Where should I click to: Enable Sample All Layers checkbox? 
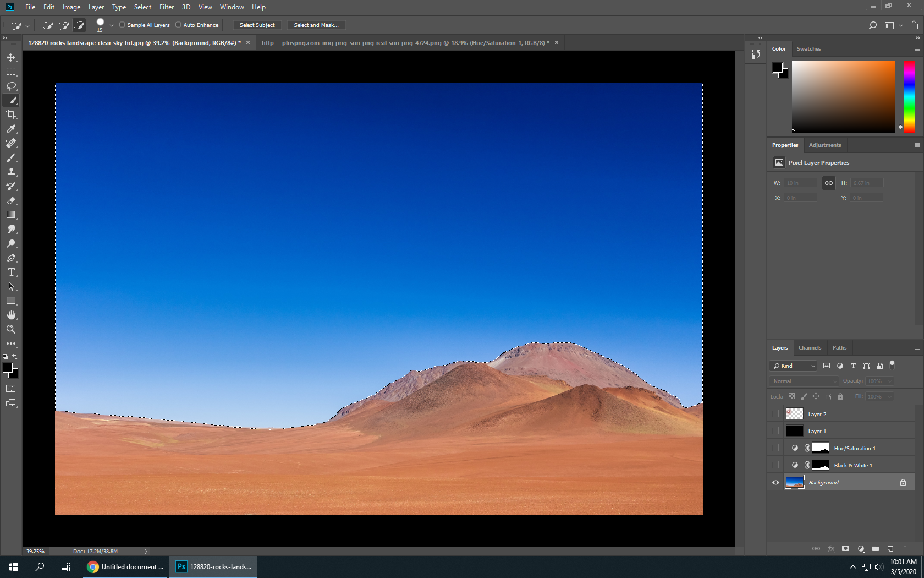(123, 25)
